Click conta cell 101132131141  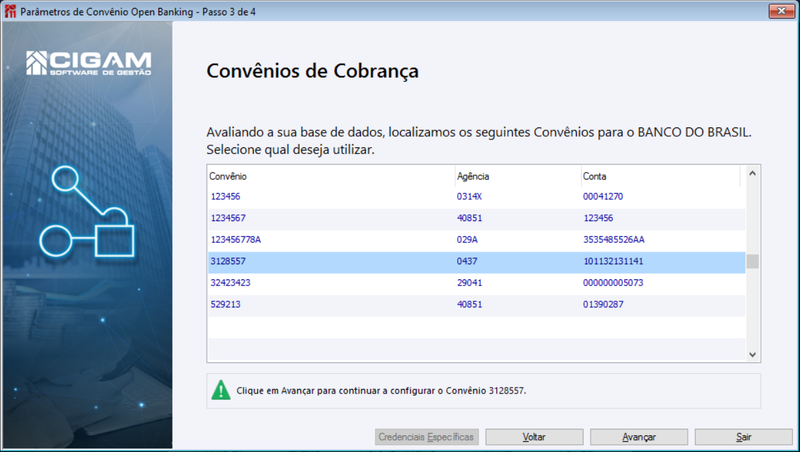tap(613, 261)
